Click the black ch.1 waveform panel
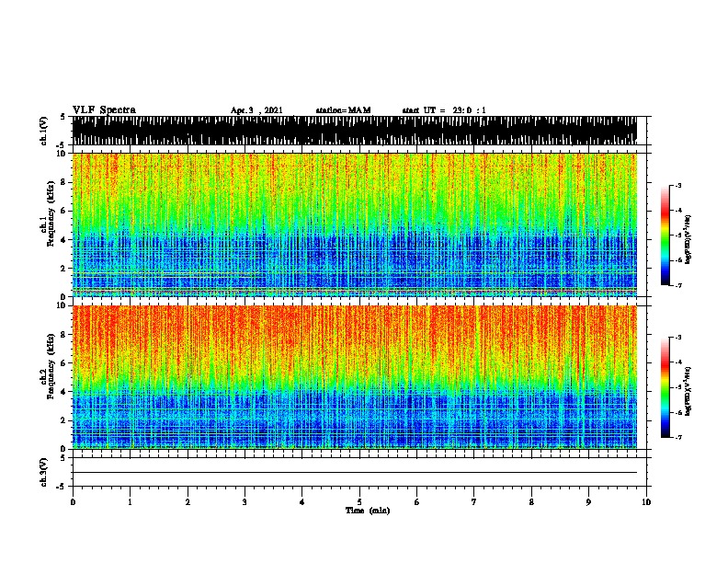 [355, 131]
